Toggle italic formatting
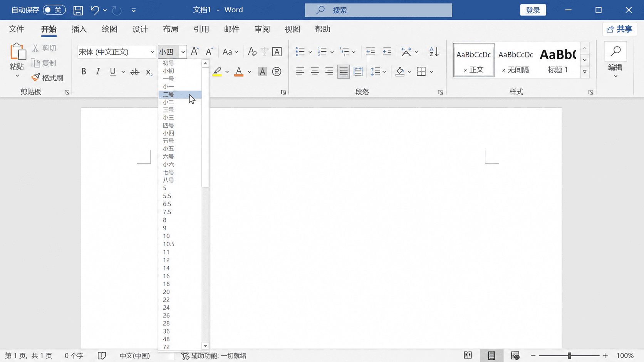The height and width of the screenshot is (362, 644). pyautogui.click(x=98, y=72)
